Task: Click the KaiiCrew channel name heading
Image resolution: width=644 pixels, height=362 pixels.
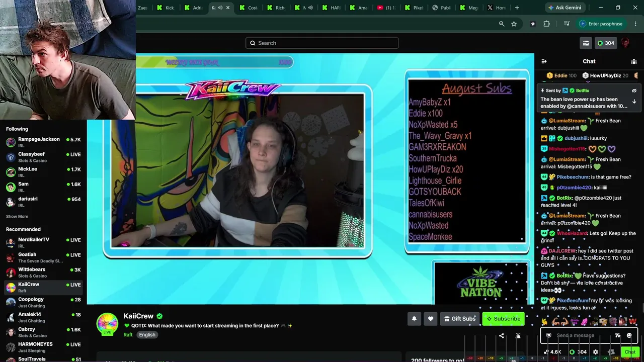Action: 138,316
